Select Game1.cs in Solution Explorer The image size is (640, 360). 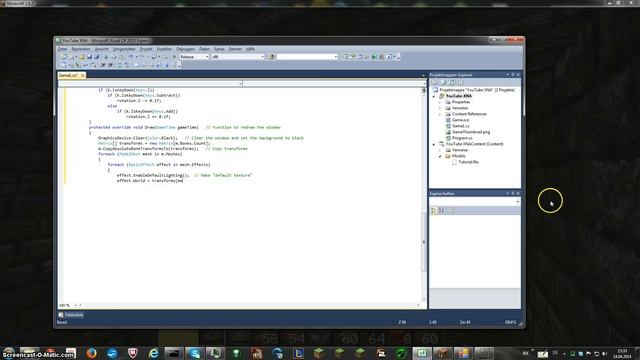[460, 126]
